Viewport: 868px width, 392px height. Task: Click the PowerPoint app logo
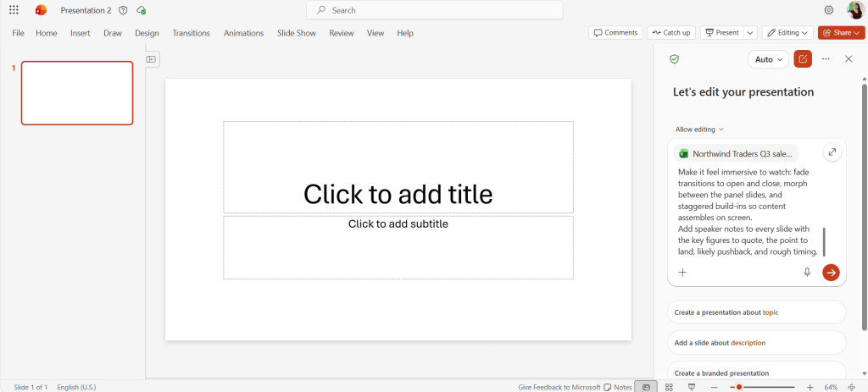[x=41, y=10]
